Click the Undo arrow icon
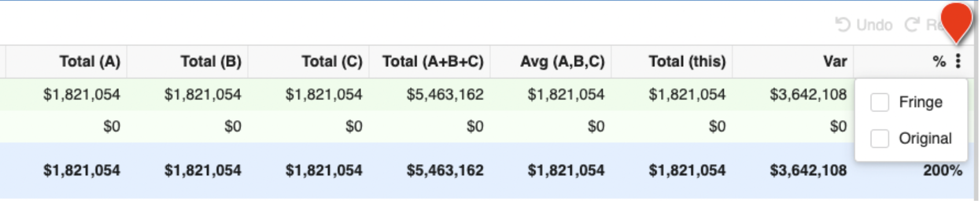 coord(843,24)
